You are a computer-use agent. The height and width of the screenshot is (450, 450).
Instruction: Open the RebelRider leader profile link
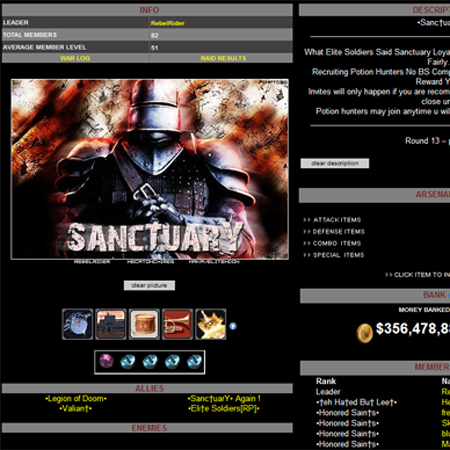pos(167,23)
